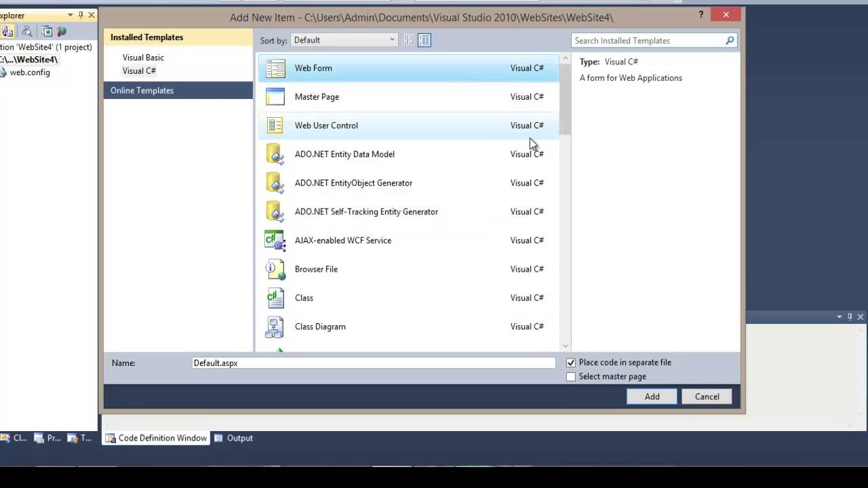868x488 pixels.
Task: Open the Online Templates section
Action: [178, 90]
